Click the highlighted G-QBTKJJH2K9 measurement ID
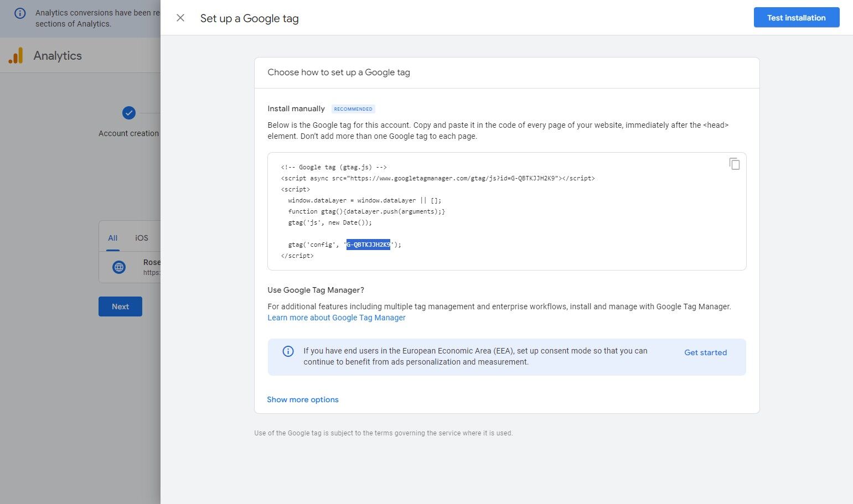 pyautogui.click(x=368, y=245)
